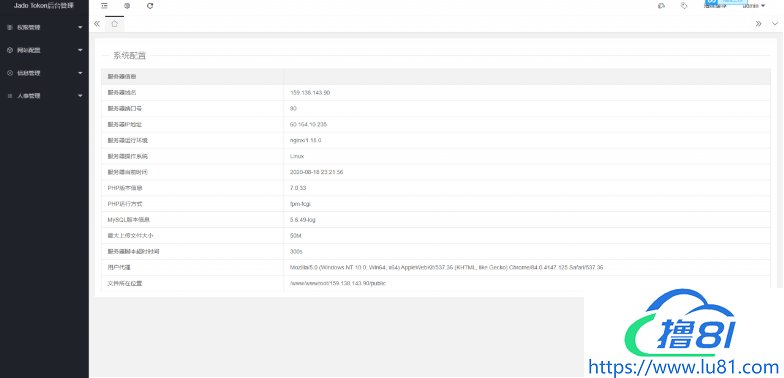Open the tab options down-chevron
The image size is (784, 378).
[x=775, y=24]
